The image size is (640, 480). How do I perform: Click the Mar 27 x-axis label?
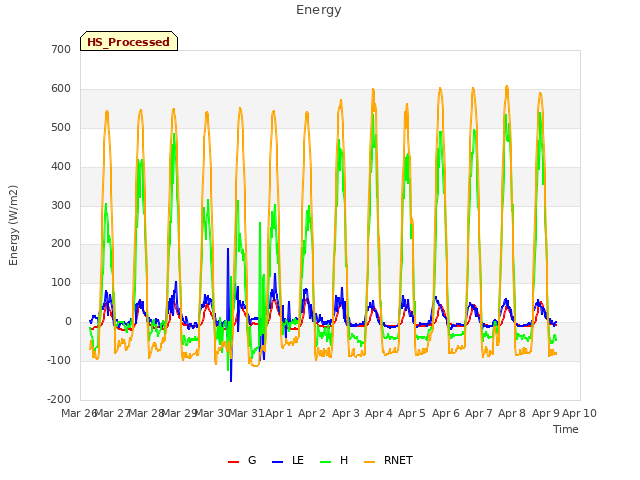pyautogui.click(x=112, y=413)
